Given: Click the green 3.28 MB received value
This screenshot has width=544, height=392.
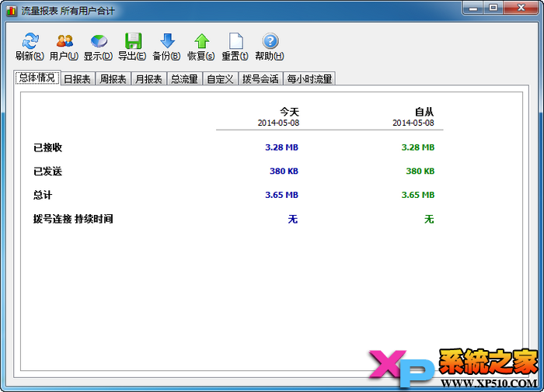Looking at the screenshot, I should tap(418, 147).
